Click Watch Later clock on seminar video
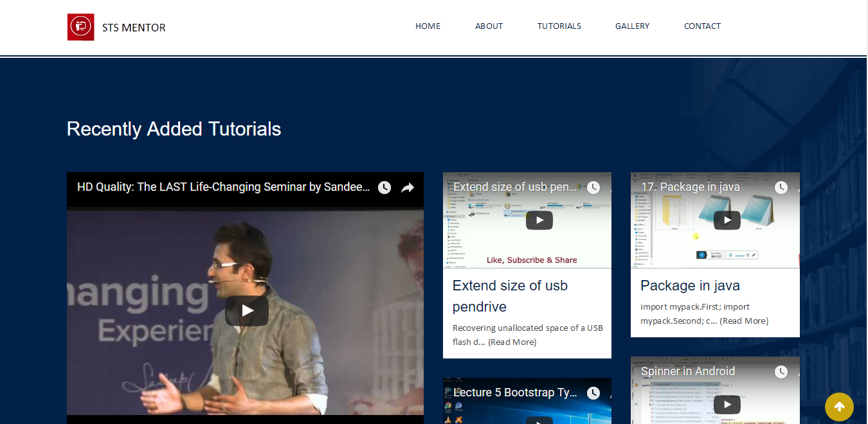Screen dimensions: 868x424 tap(384, 188)
